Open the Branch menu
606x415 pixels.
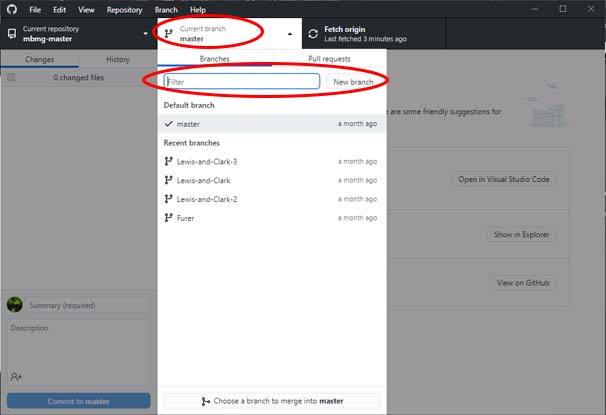click(165, 9)
